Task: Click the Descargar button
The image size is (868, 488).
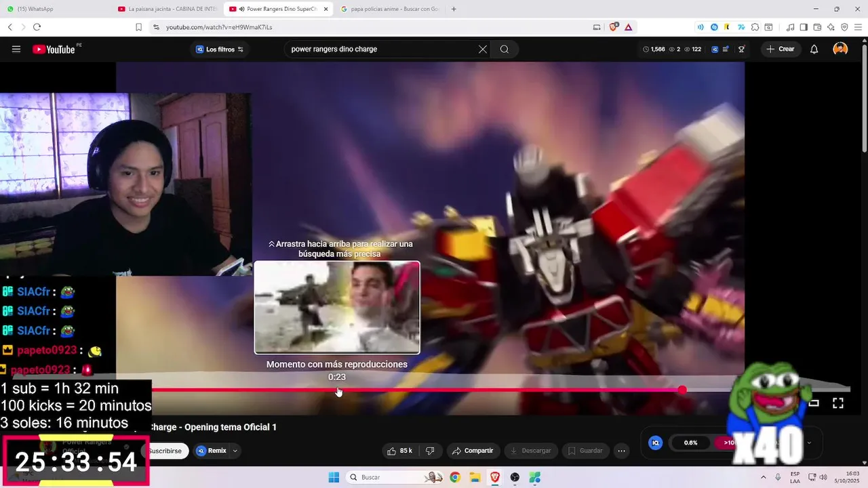Action: pyautogui.click(x=531, y=451)
